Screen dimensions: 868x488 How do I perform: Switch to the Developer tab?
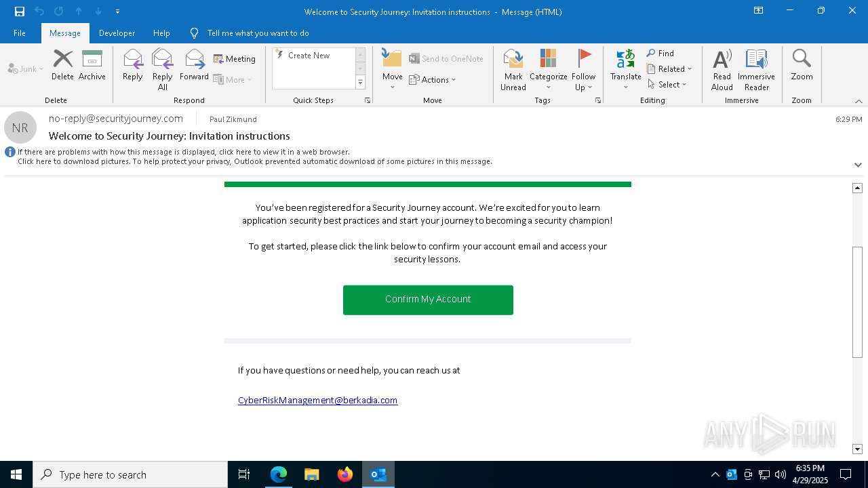[x=117, y=33]
